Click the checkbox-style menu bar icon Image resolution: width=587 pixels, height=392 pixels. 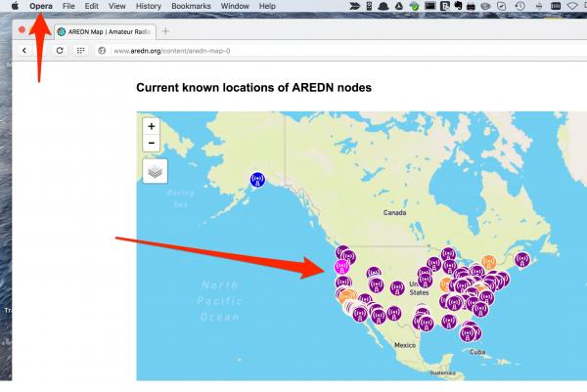point(501,6)
